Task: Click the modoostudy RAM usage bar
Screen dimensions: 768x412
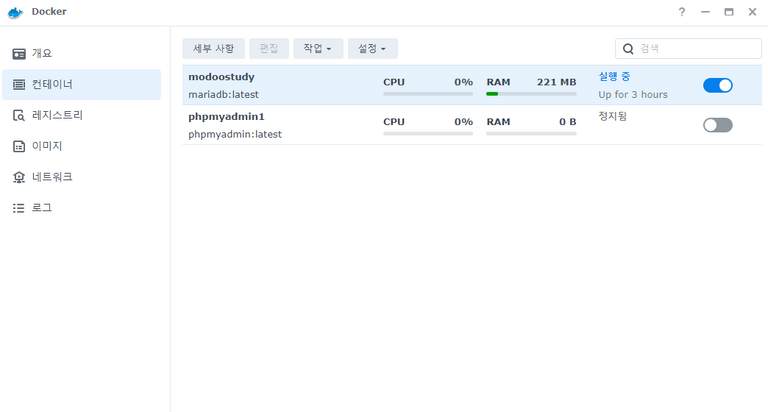Action: click(531, 94)
